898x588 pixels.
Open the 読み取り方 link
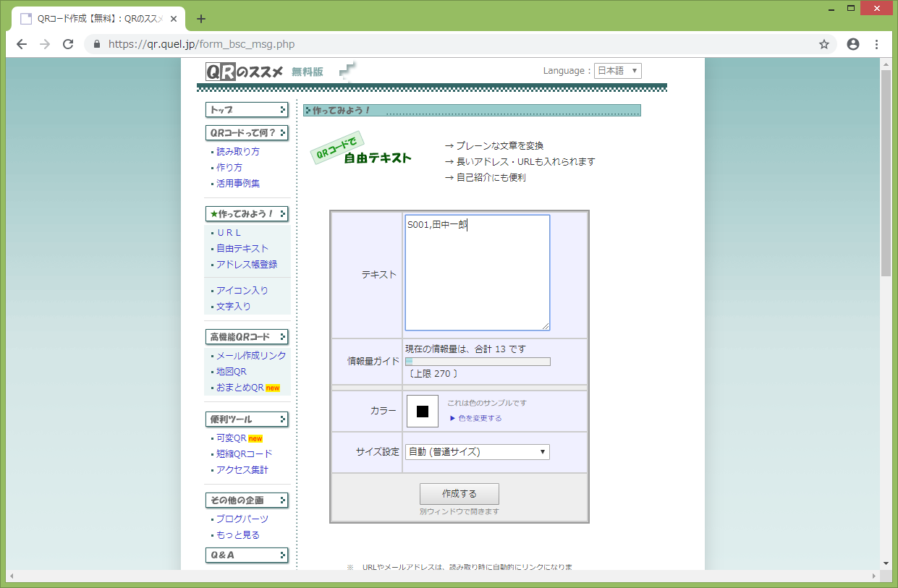click(238, 152)
